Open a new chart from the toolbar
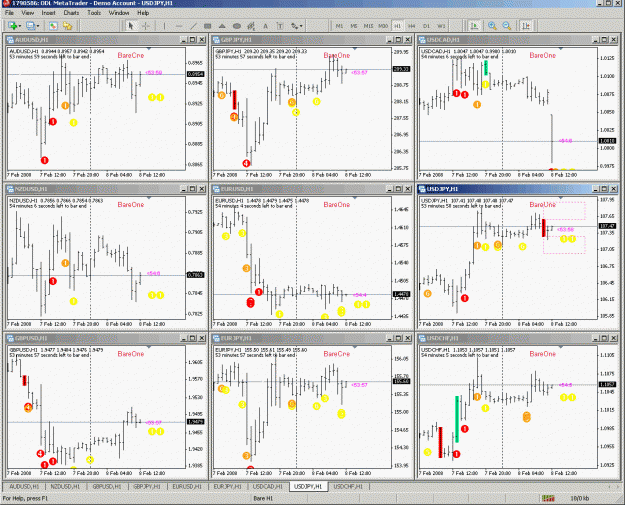Viewport: 625px width, 505px height. (x=12, y=26)
